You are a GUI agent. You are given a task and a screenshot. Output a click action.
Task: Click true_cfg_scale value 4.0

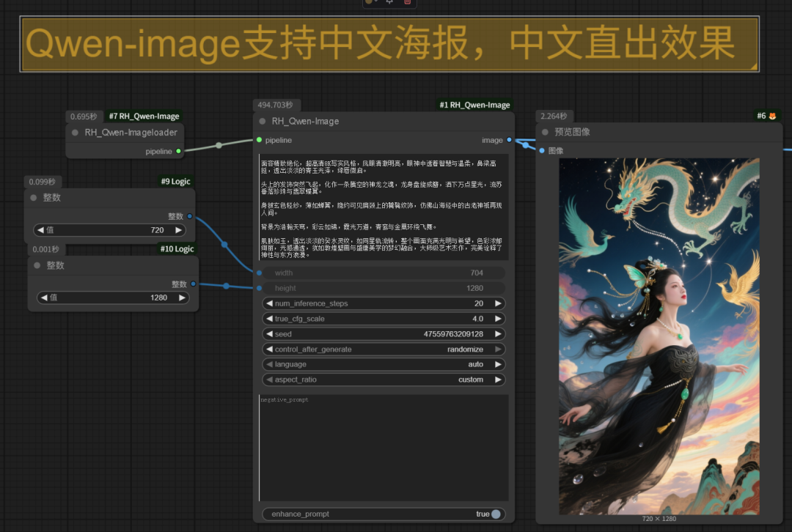coord(478,319)
